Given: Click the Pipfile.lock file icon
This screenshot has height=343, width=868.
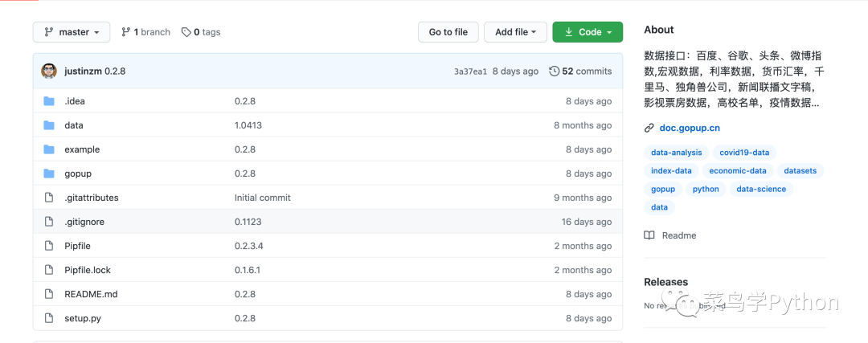Looking at the screenshot, I should coord(49,270).
